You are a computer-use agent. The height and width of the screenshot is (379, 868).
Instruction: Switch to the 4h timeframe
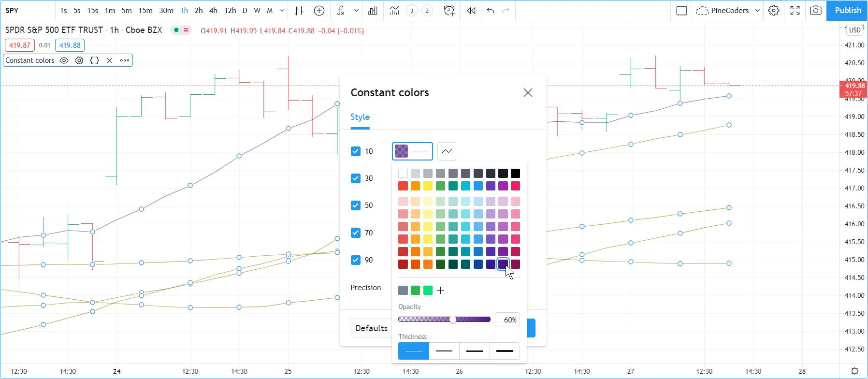pos(213,11)
